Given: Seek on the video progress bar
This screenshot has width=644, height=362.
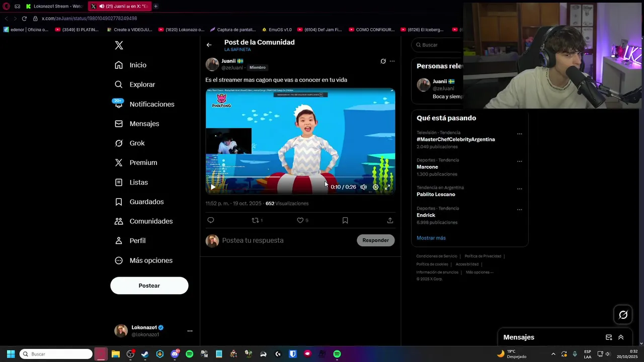Looking at the screenshot, I should [x=300, y=178].
